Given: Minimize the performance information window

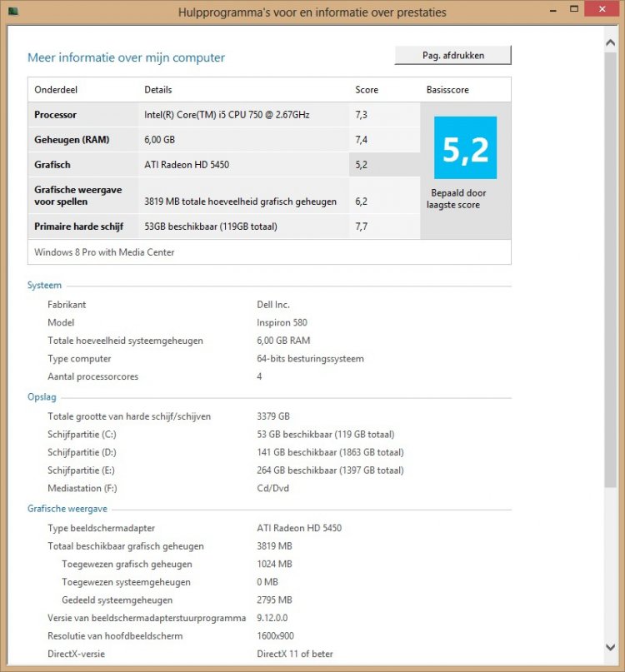Looking at the screenshot, I should (553, 9).
